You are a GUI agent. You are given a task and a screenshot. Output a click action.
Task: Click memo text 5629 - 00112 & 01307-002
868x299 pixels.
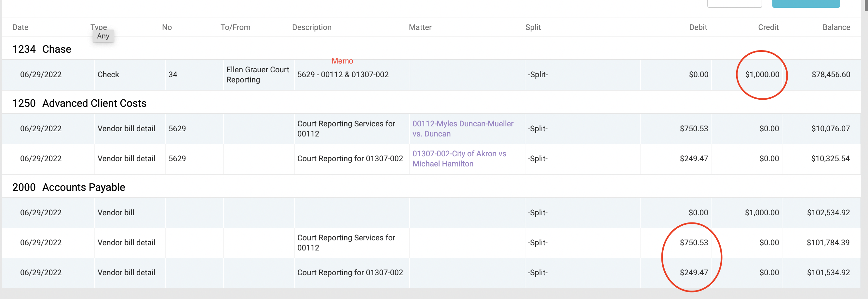343,75
